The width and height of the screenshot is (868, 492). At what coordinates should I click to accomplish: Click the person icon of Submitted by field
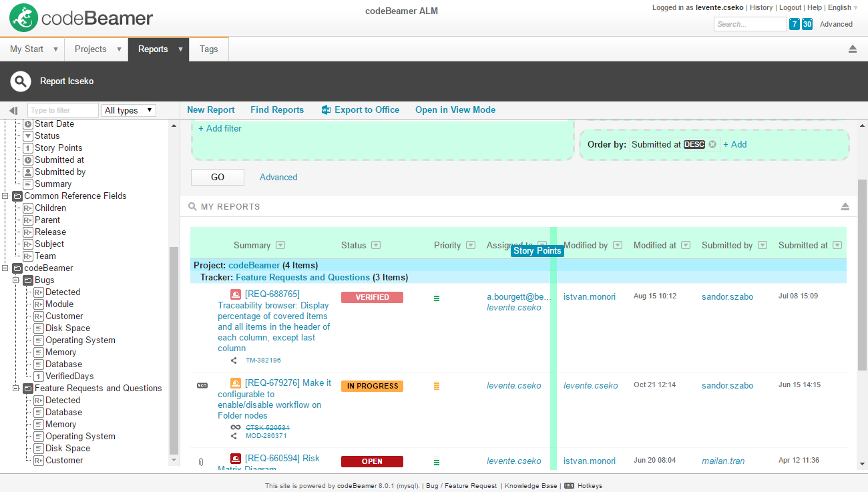(x=28, y=172)
